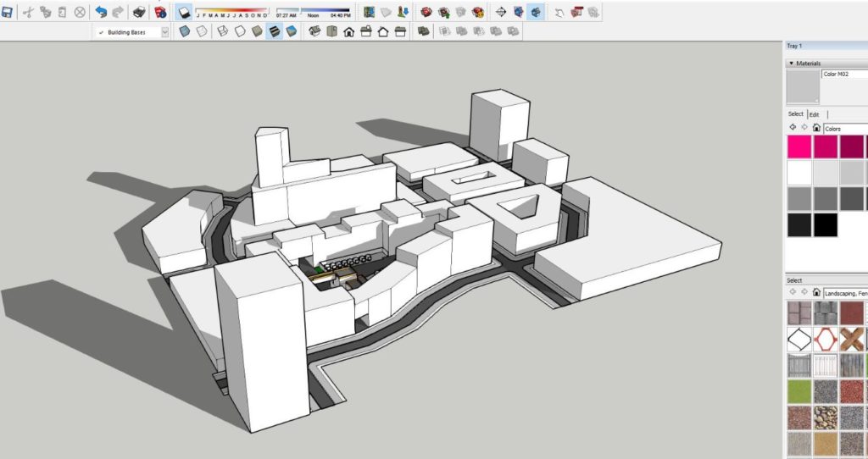Select Hidden Line face style
This screenshot has width=868, height=459.
click(240, 31)
